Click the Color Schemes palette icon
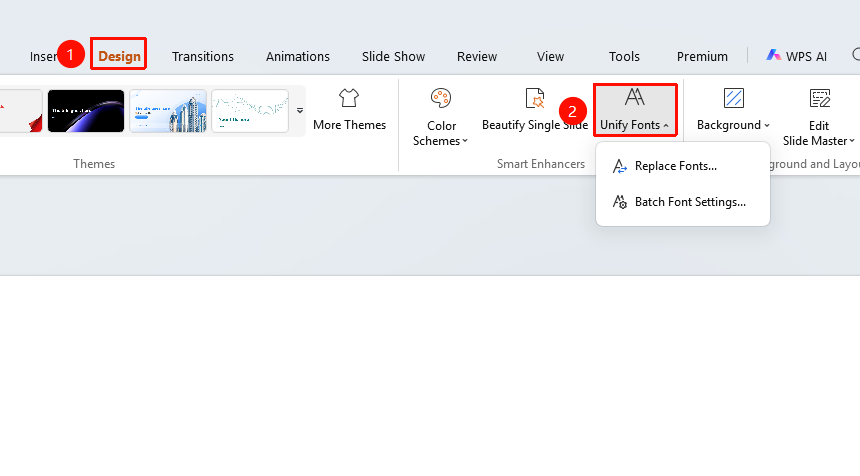This screenshot has height=476, width=860. coord(440,98)
